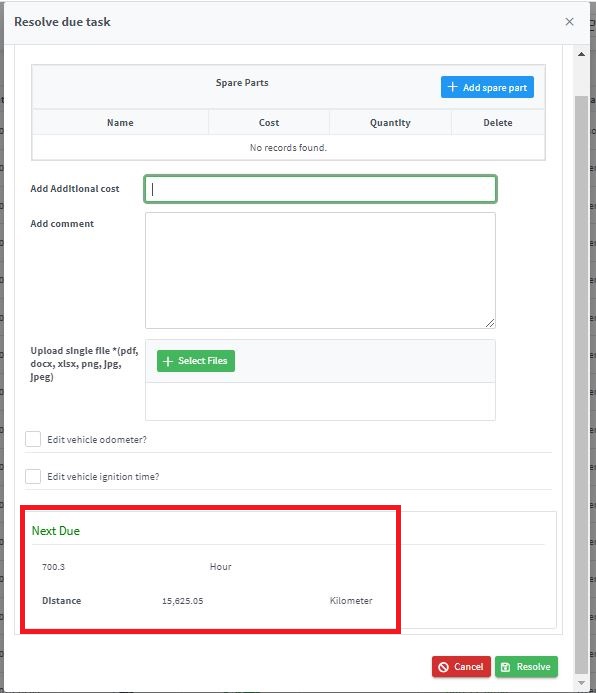Click the Quantity column header

(390, 122)
